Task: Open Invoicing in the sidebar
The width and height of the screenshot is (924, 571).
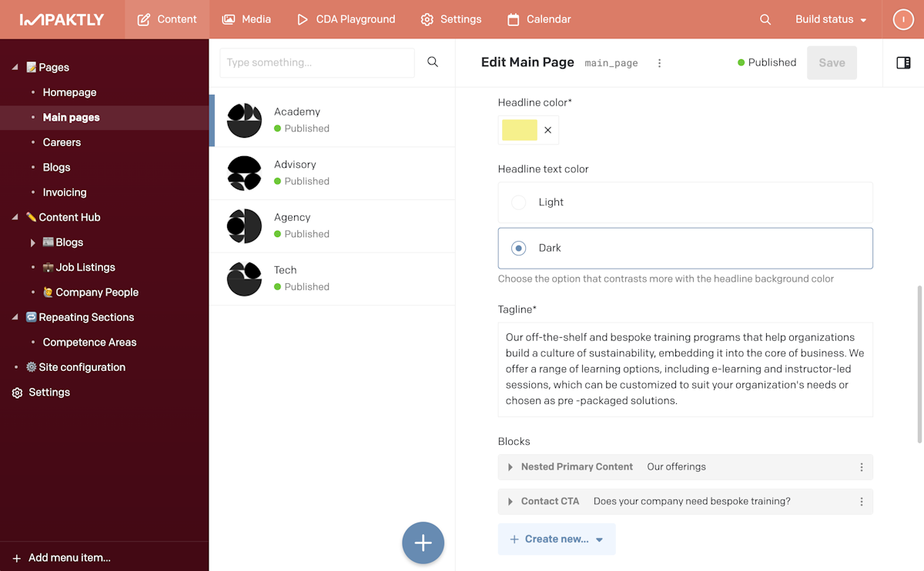Action: coord(65,192)
